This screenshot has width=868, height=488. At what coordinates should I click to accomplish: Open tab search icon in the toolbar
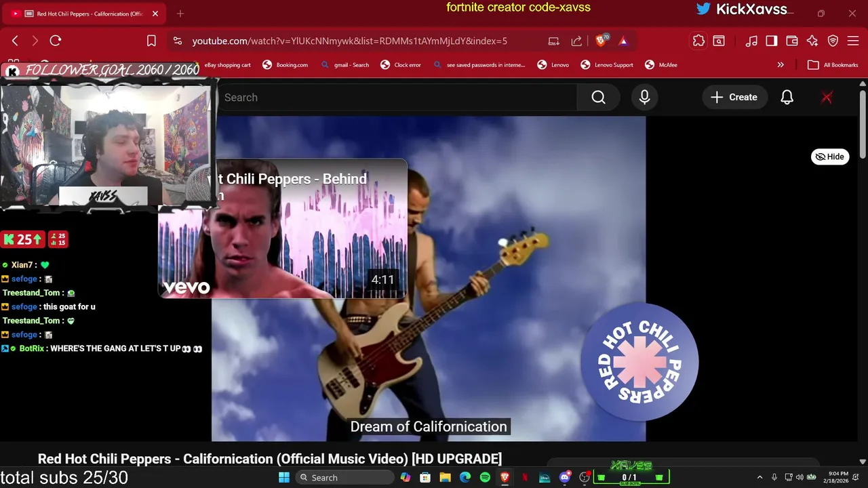click(x=719, y=41)
